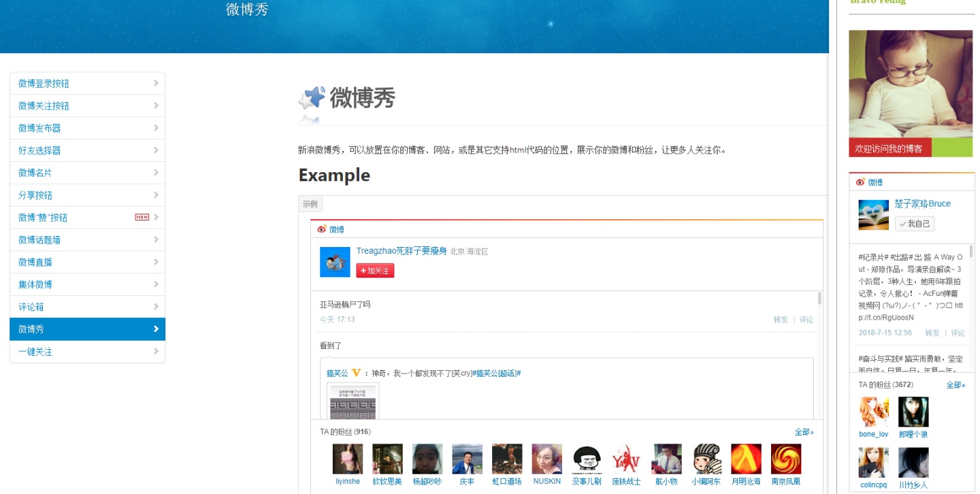Open the 搞笑公 user link
This screenshot has width=980, height=494.
(337, 374)
